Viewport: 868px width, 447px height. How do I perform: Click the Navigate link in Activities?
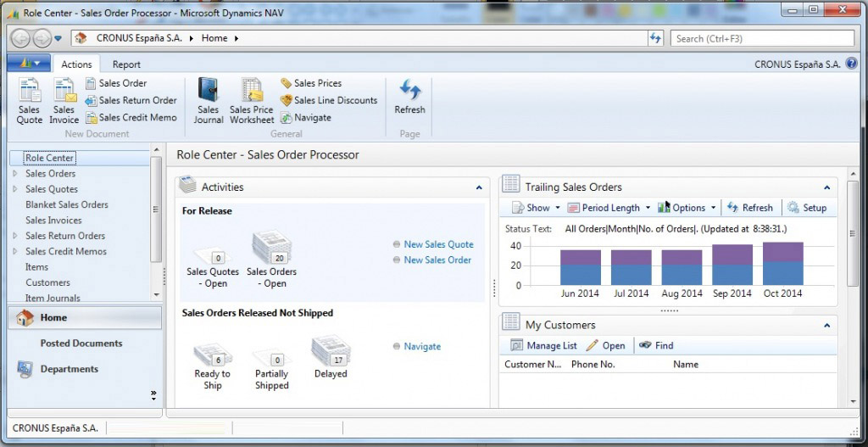click(x=422, y=346)
